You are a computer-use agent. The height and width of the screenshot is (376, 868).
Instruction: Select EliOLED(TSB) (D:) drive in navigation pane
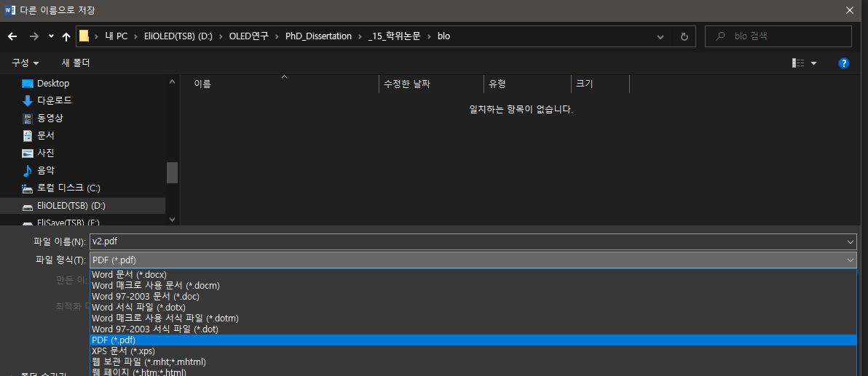(83, 206)
